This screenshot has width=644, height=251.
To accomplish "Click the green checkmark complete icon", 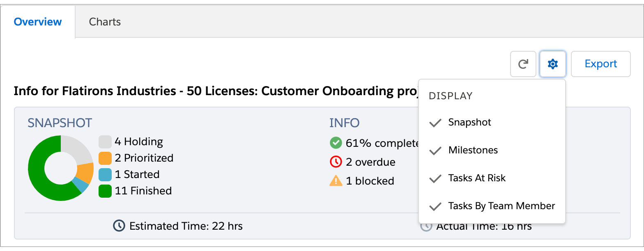I will click(336, 143).
